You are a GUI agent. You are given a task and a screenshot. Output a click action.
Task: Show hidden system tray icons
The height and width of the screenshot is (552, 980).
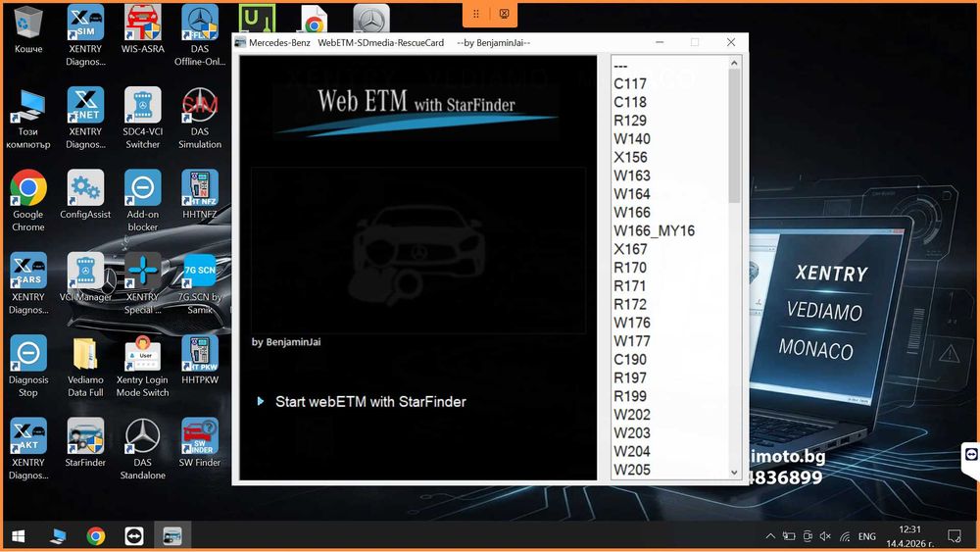[x=770, y=536]
